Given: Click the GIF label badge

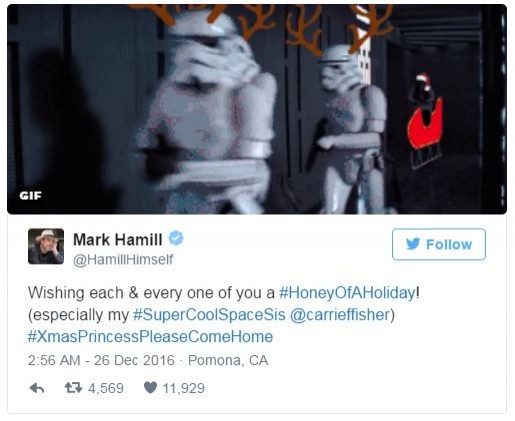Looking at the screenshot, I should (30, 196).
